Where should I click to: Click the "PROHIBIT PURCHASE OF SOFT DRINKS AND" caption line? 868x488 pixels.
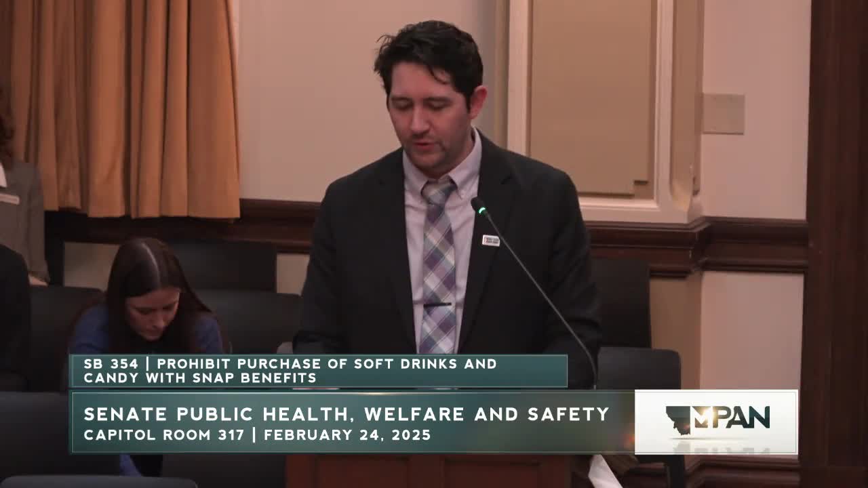(x=328, y=364)
